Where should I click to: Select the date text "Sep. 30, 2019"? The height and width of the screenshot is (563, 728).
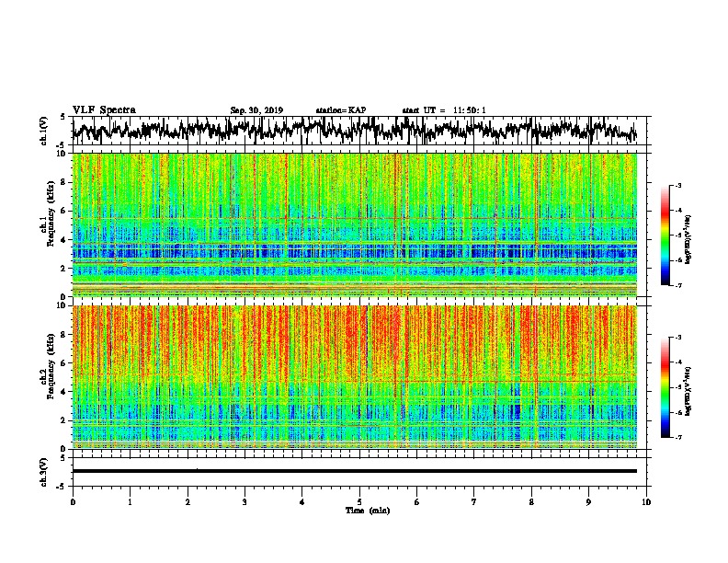256,110
